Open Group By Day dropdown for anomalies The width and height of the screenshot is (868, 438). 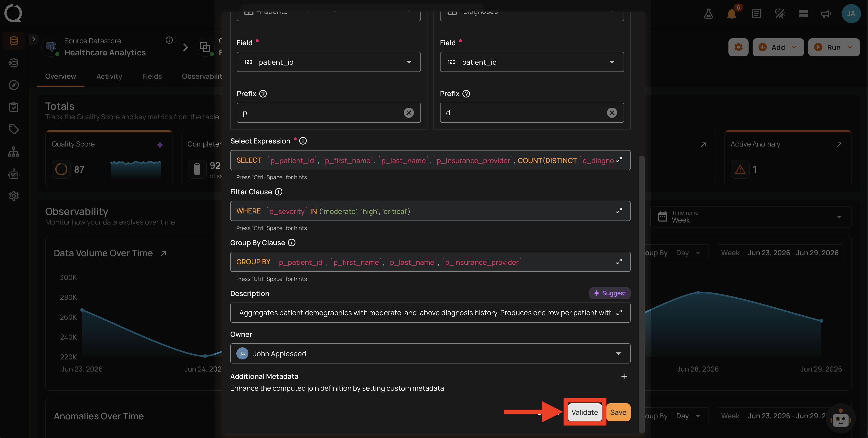click(x=689, y=416)
